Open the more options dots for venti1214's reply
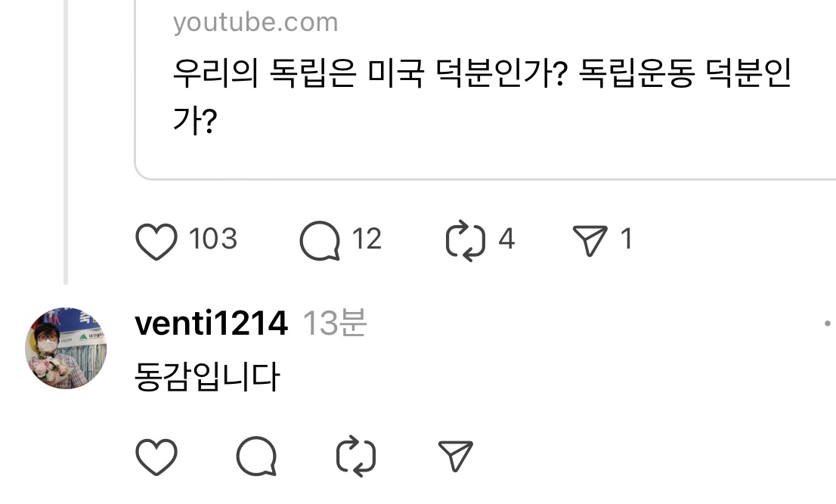836x504 pixels. coord(828,324)
